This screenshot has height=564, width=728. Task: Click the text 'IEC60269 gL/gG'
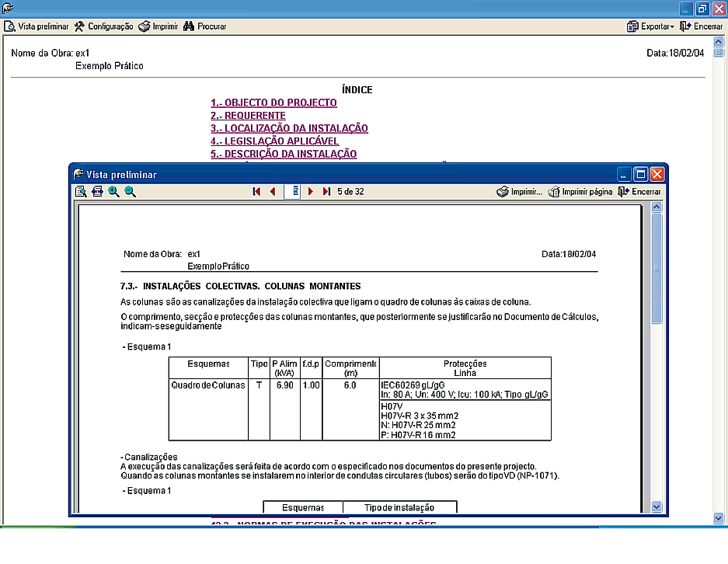(413, 385)
